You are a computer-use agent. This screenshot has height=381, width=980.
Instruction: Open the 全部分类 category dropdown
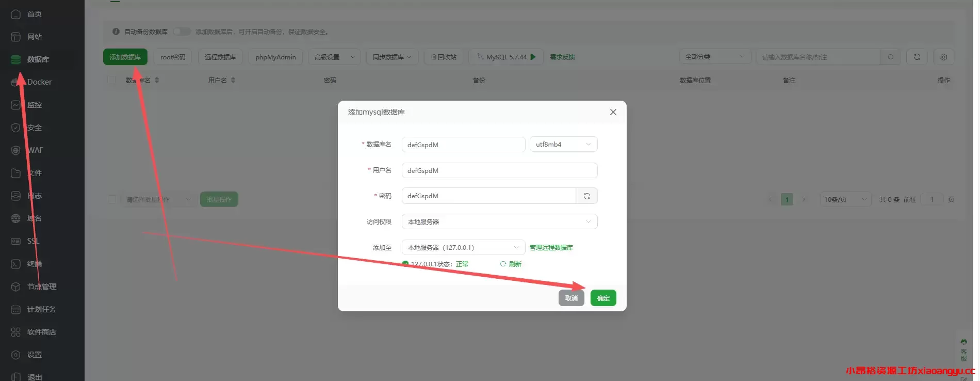pos(715,57)
